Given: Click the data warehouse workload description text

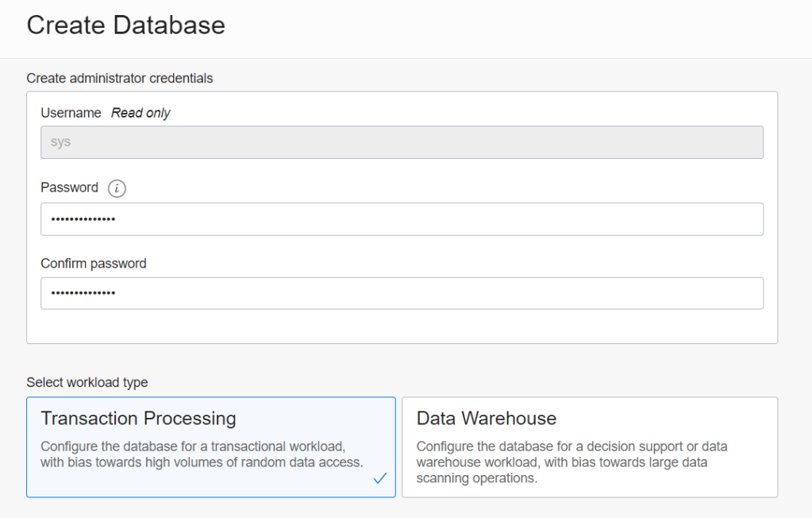Looking at the screenshot, I should 571,462.
